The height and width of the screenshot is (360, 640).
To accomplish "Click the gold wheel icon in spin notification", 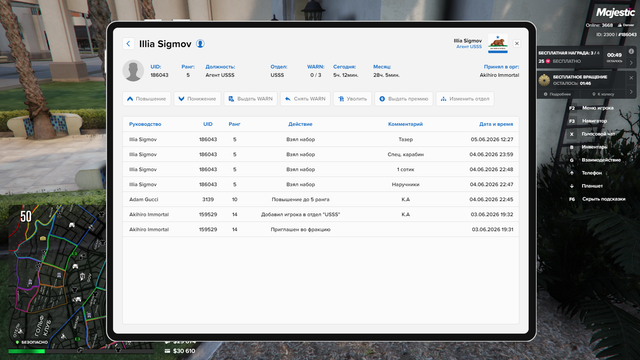I will pyautogui.click(x=544, y=80).
